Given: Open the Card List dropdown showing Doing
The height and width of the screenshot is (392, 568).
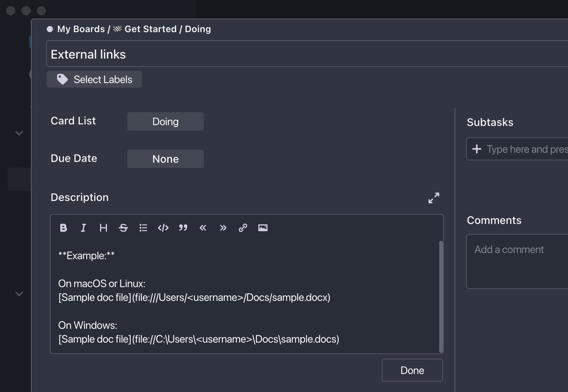Looking at the screenshot, I should (166, 121).
